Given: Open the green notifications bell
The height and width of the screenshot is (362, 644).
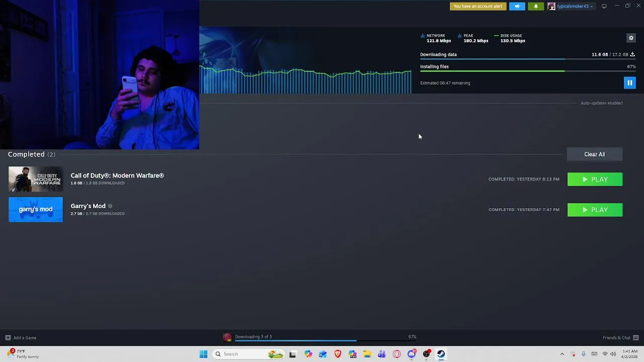Looking at the screenshot, I should tap(536, 6).
